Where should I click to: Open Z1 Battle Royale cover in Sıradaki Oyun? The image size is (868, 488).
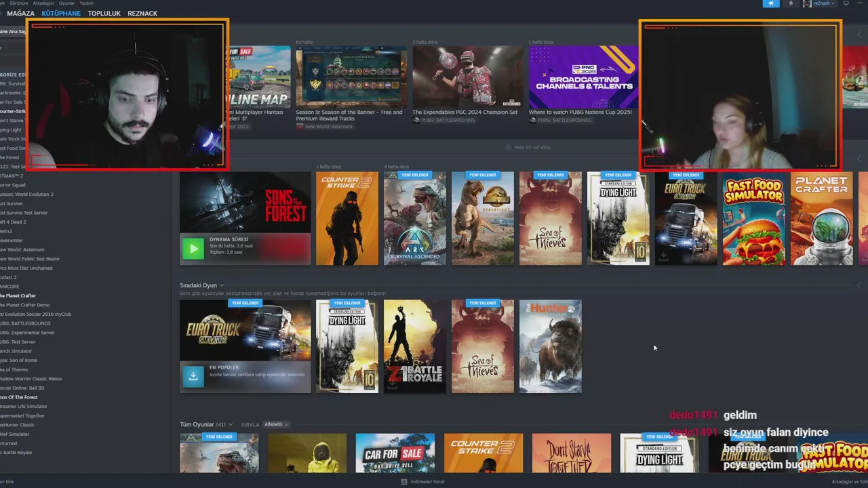click(414, 346)
